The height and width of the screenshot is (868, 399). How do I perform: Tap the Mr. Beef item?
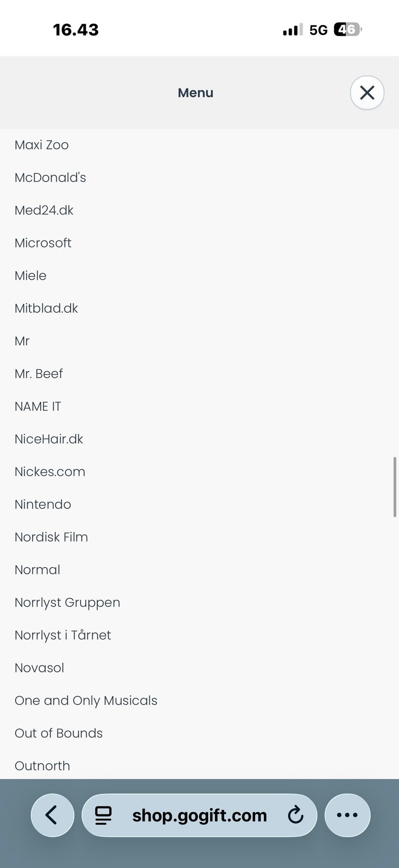pyautogui.click(x=39, y=374)
